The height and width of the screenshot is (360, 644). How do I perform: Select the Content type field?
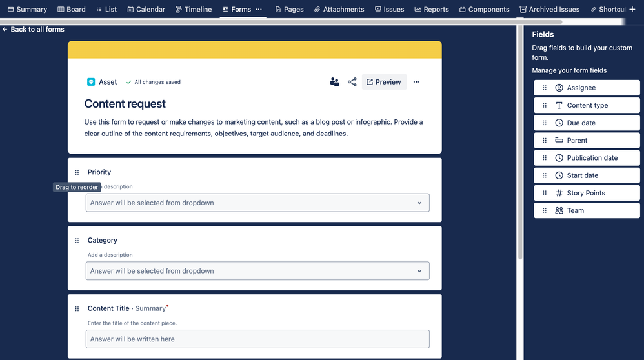(587, 106)
